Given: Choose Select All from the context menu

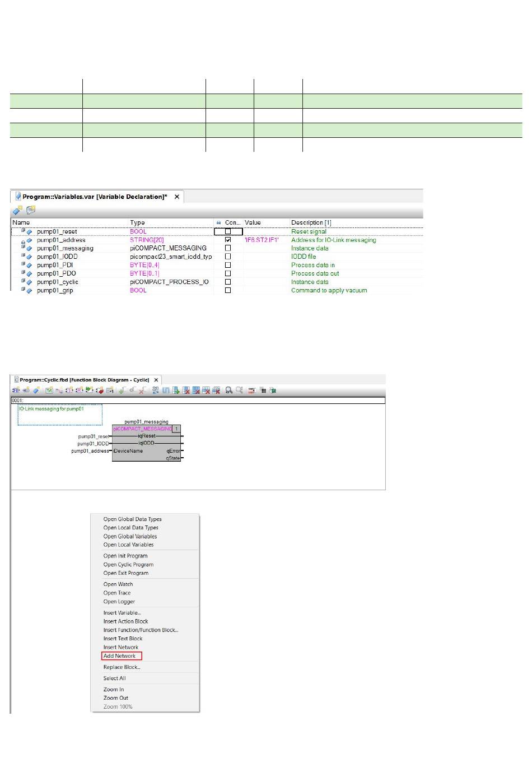Looking at the screenshot, I should click(114, 678).
